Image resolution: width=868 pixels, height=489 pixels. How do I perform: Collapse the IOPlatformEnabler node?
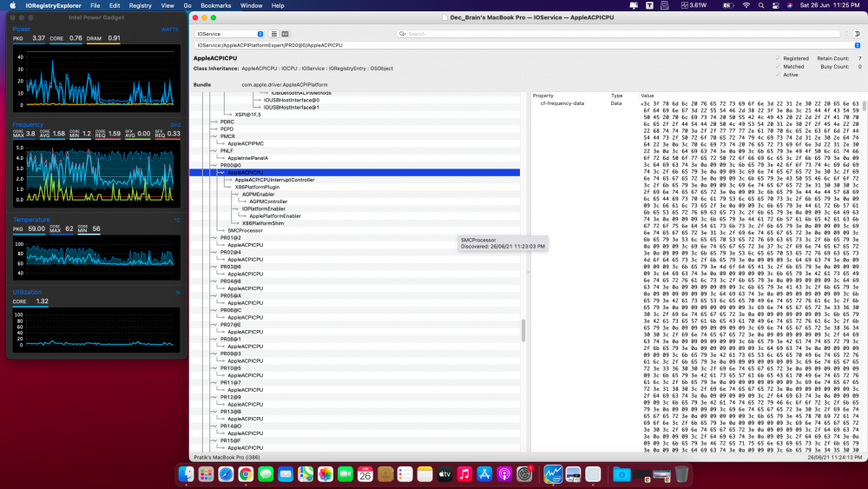tap(237, 208)
